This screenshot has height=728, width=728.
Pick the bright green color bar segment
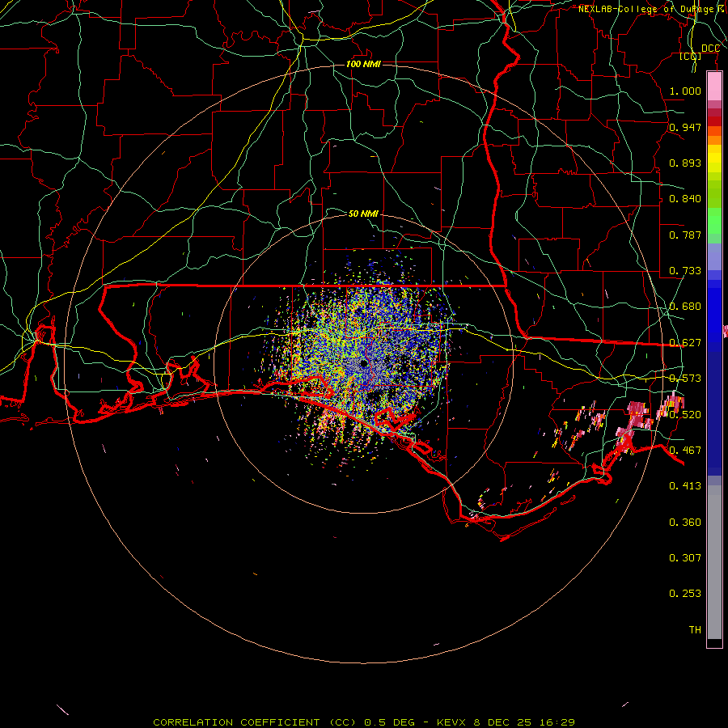(714, 221)
